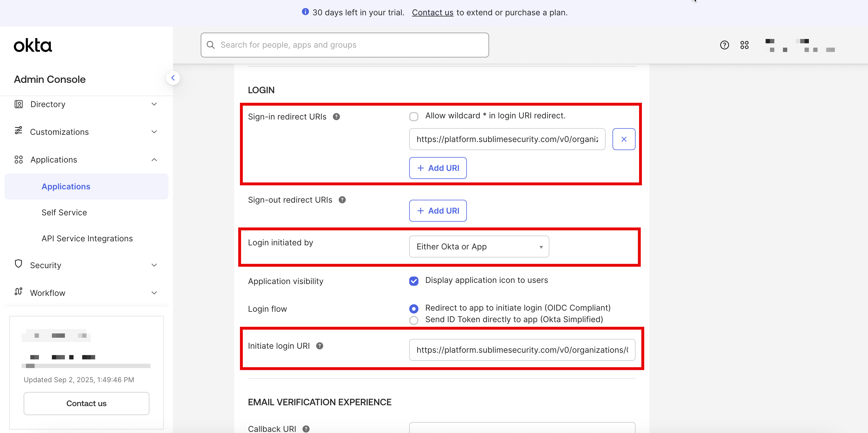Open help tooltip for Sign-in redirect URIs

tap(336, 117)
